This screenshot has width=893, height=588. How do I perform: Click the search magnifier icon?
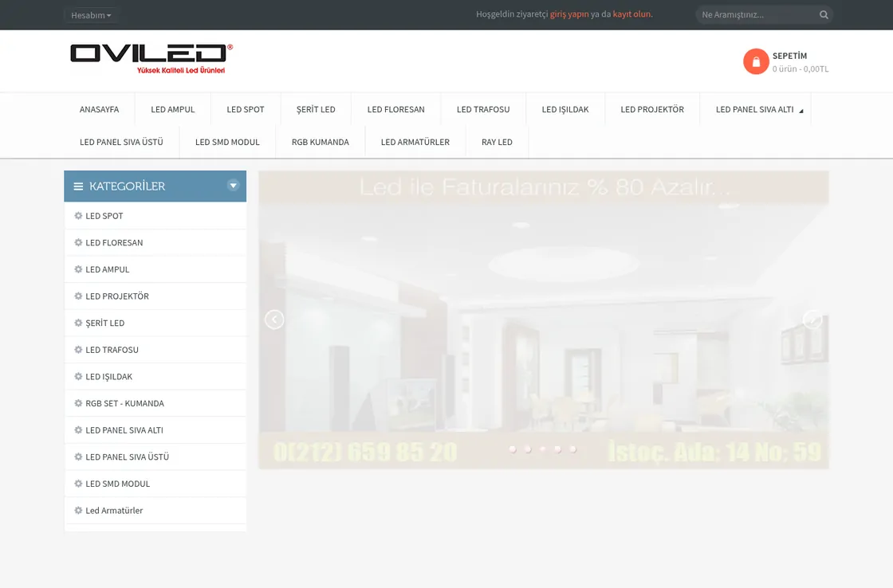(x=824, y=15)
